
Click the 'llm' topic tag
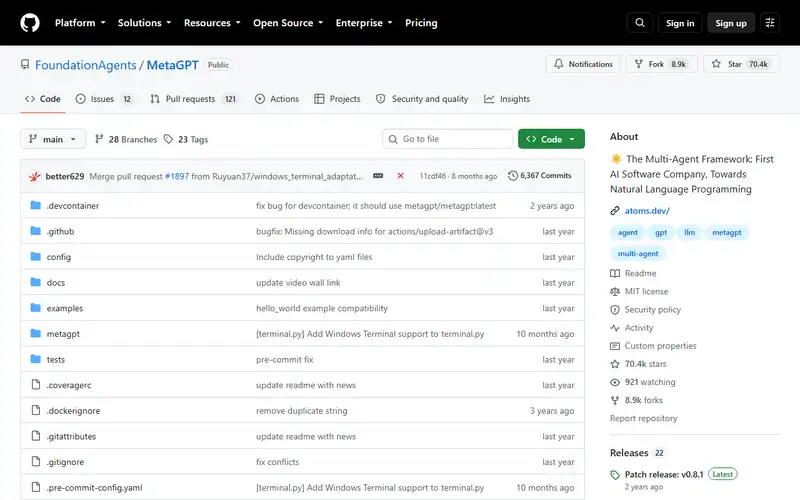click(x=689, y=233)
